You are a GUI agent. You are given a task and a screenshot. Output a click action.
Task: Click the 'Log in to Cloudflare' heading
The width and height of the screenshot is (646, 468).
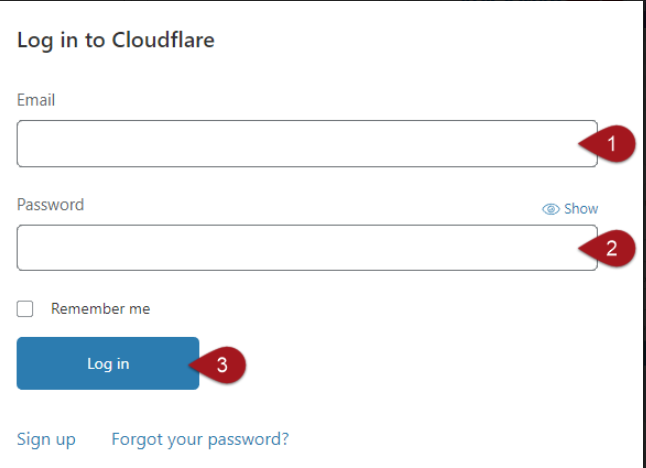point(116,41)
